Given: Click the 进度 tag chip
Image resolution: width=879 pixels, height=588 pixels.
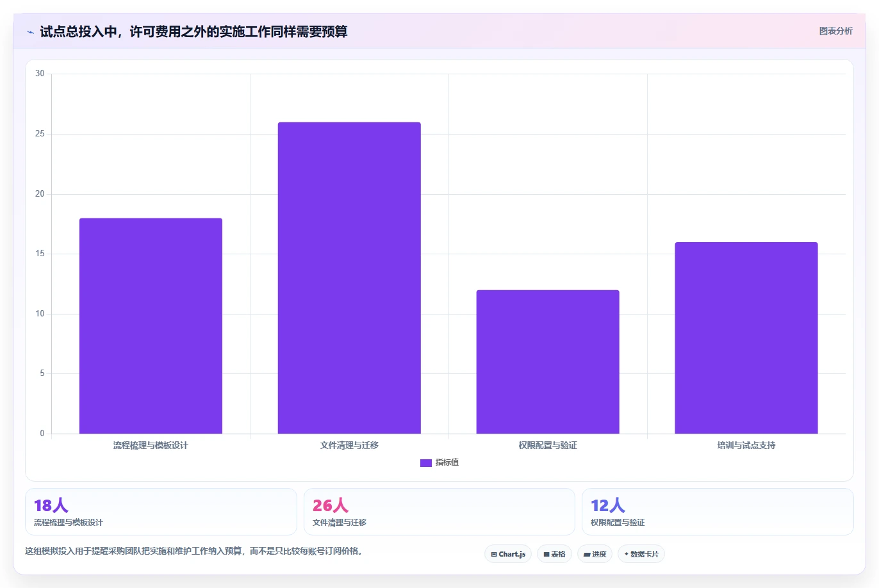Looking at the screenshot, I should [x=595, y=554].
